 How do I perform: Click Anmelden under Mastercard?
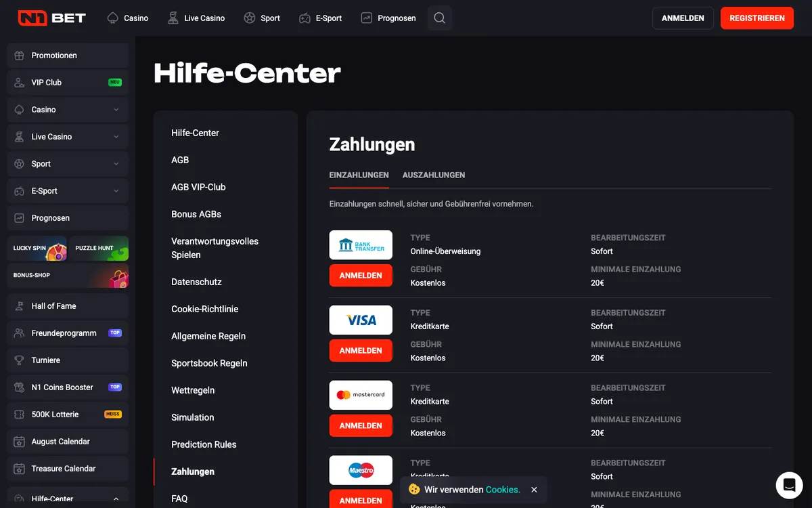(x=361, y=426)
